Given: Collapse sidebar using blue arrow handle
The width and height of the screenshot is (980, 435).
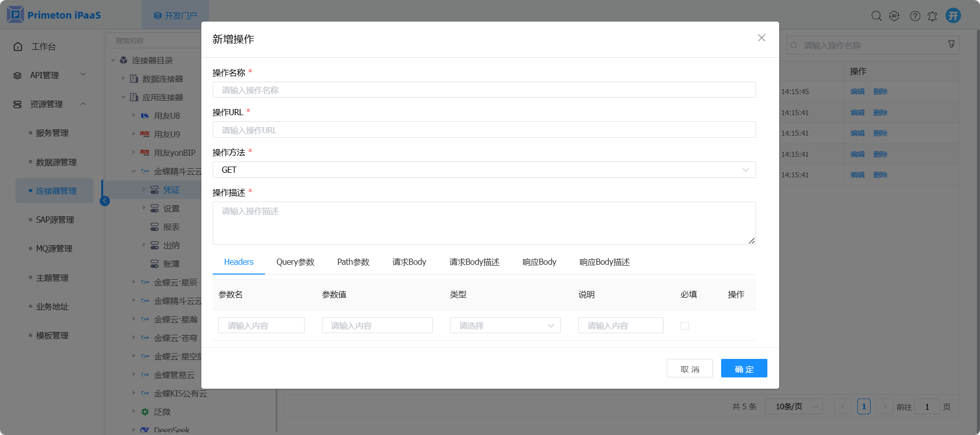Looking at the screenshot, I should pyautogui.click(x=105, y=201).
